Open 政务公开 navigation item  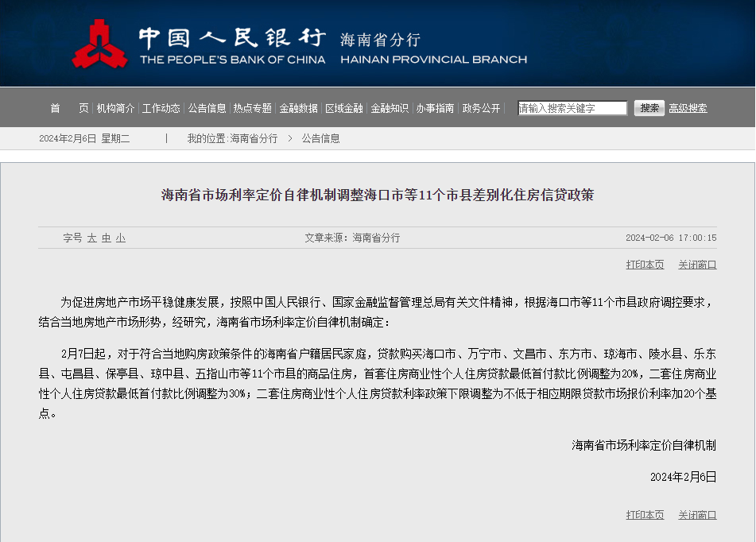tap(481, 108)
